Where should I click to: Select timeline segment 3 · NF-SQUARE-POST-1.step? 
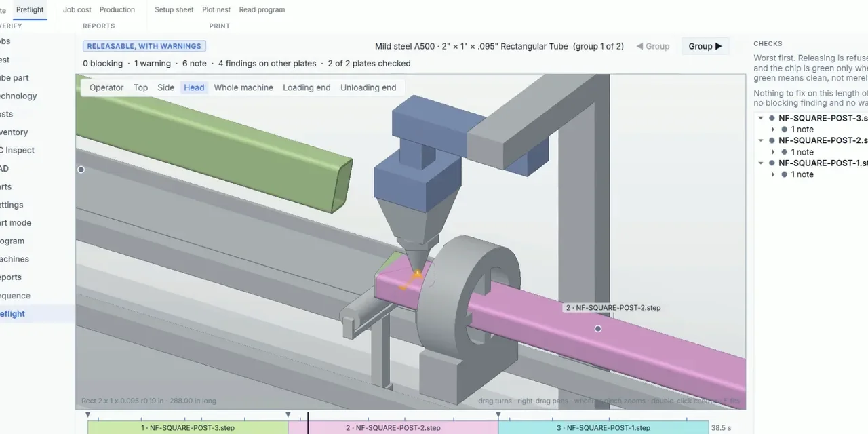point(604,428)
